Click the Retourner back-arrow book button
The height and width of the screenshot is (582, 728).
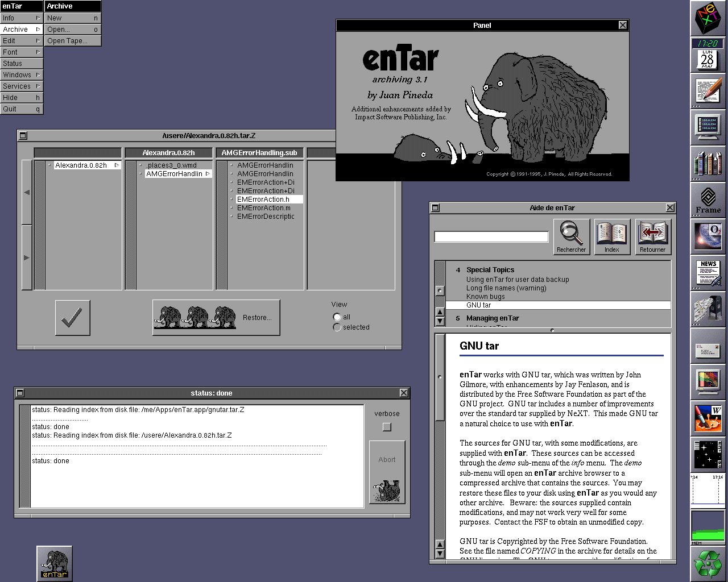point(653,236)
